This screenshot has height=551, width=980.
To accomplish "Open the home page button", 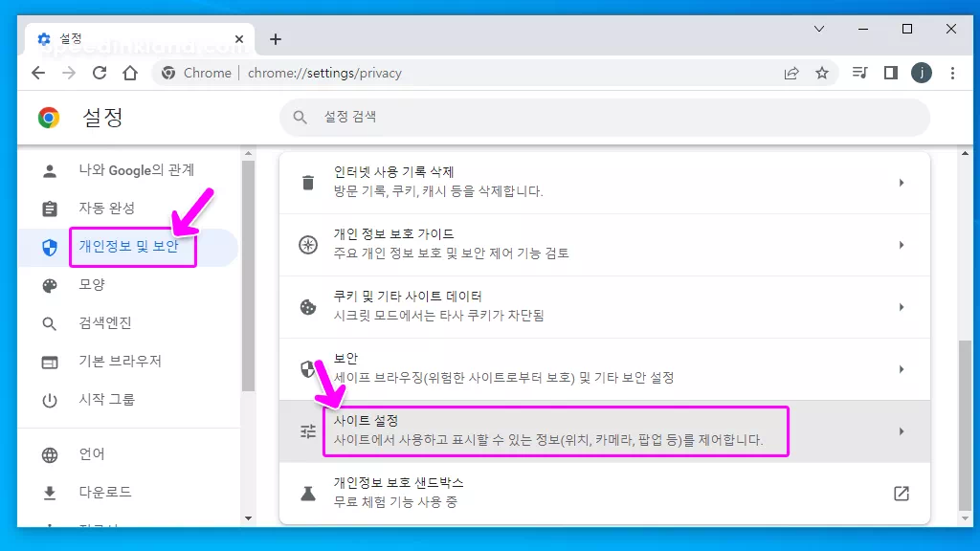I will click(130, 73).
